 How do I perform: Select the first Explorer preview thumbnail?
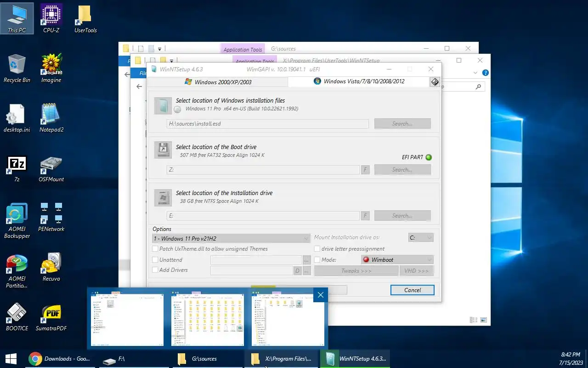click(x=127, y=320)
